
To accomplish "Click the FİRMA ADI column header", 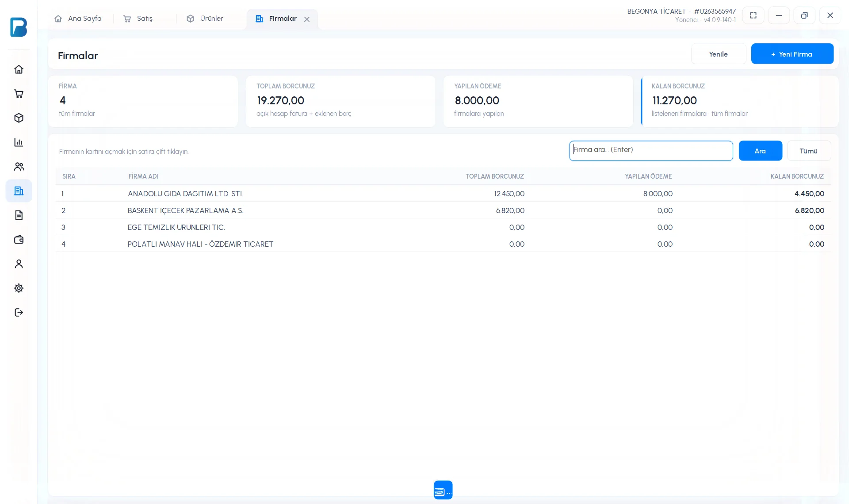I will pos(143,176).
